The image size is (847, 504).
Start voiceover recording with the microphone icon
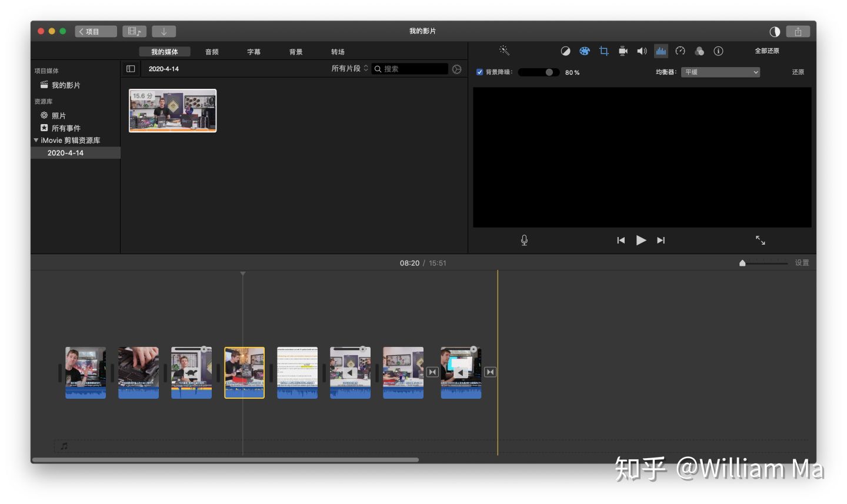click(x=523, y=240)
